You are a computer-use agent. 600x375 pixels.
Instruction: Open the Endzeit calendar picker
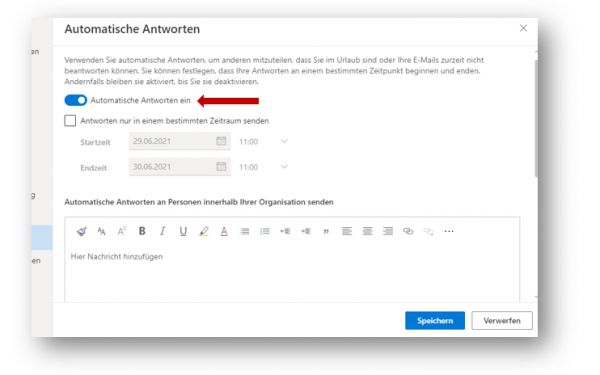(x=221, y=166)
